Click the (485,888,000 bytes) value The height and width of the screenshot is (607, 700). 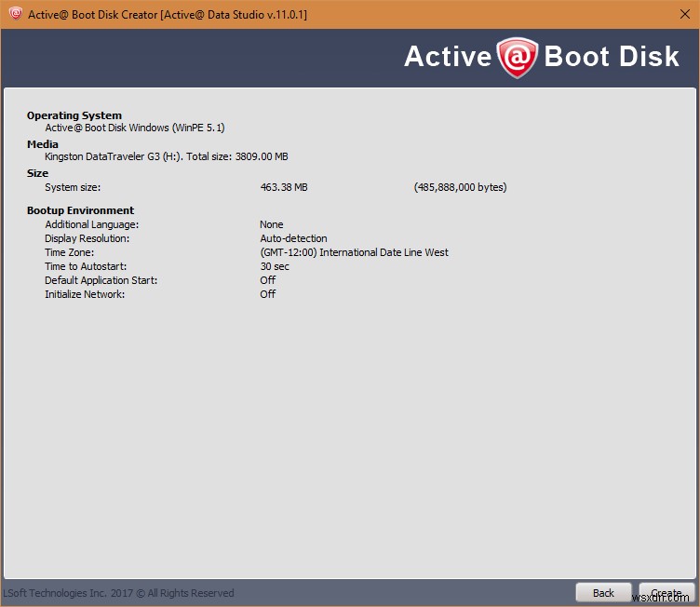pyautogui.click(x=460, y=187)
